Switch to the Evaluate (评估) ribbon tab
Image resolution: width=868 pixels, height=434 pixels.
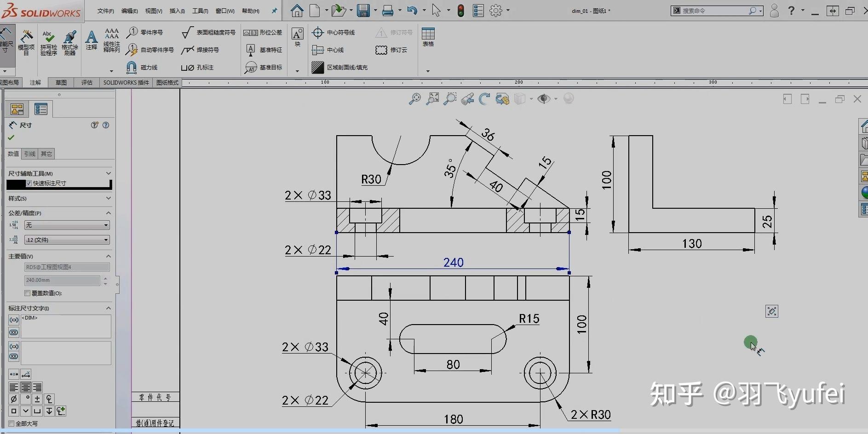click(x=87, y=83)
